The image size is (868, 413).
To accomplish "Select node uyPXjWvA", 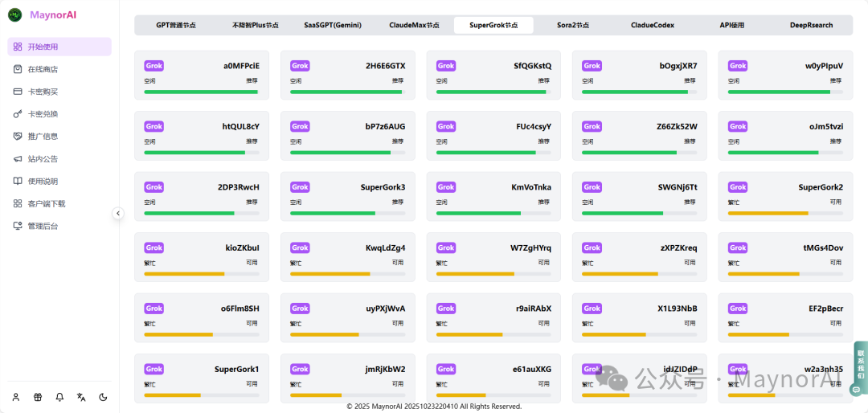I will pos(348,317).
